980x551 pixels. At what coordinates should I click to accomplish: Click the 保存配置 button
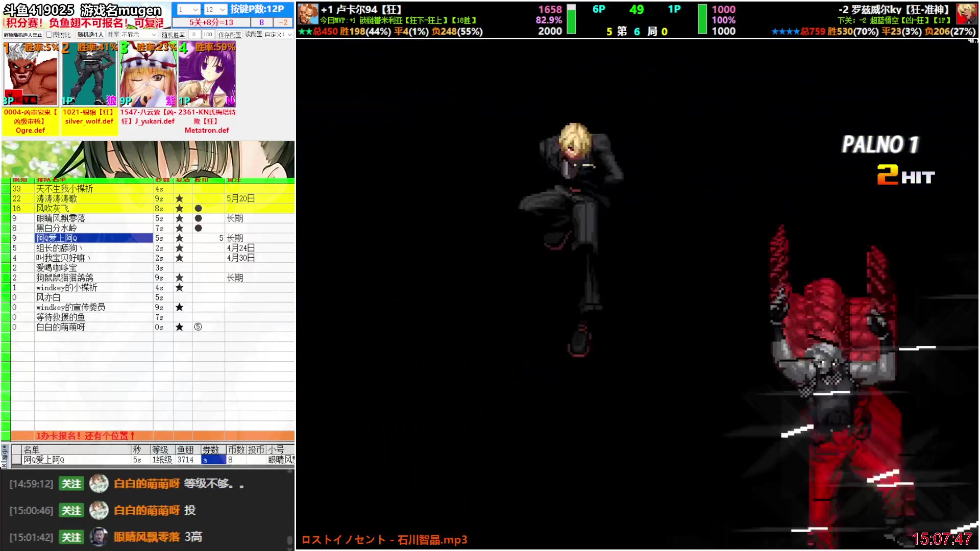pyautogui.click(x=230, y=35)
